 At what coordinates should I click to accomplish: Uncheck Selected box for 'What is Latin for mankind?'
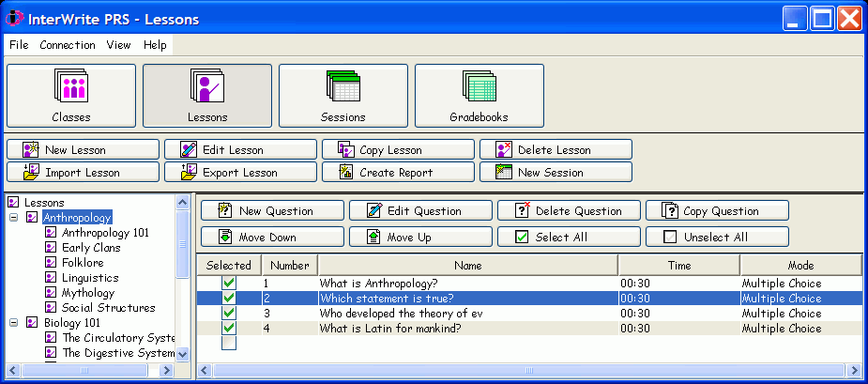(229, 328)
